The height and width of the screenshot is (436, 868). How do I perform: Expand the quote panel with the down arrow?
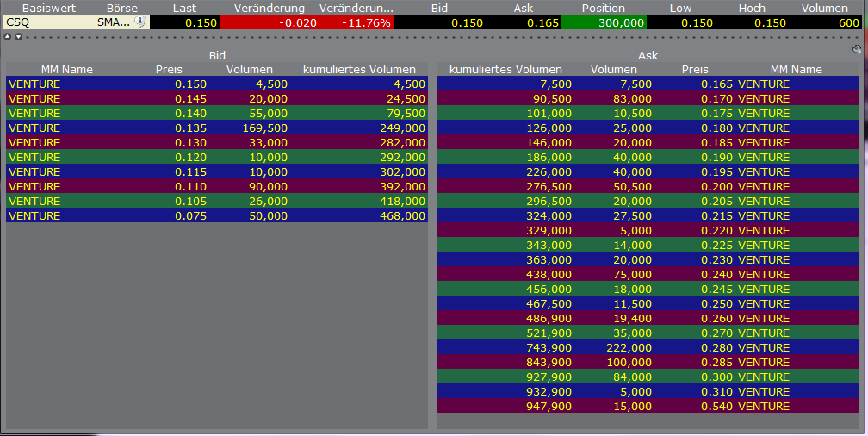click(x=17, y=37)
